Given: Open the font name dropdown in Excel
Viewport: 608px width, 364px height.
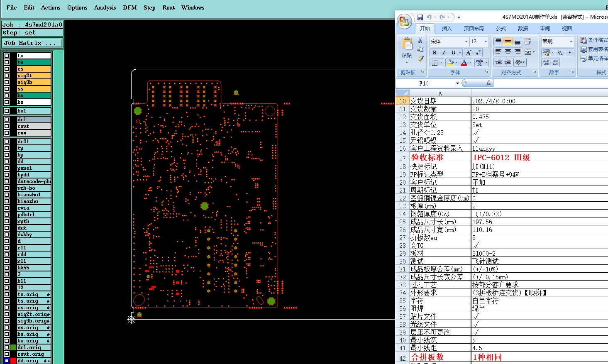Looking at the screenshot, I should point(466,42).
